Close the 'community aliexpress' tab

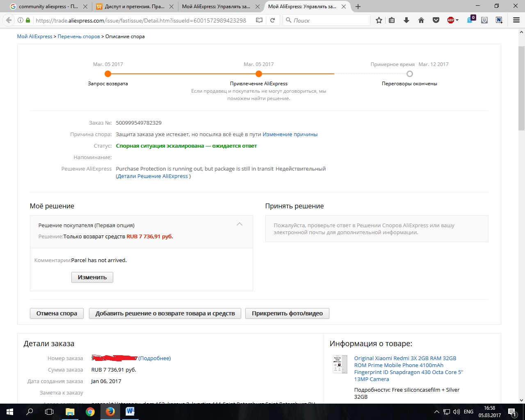click(x=85, y=7)
